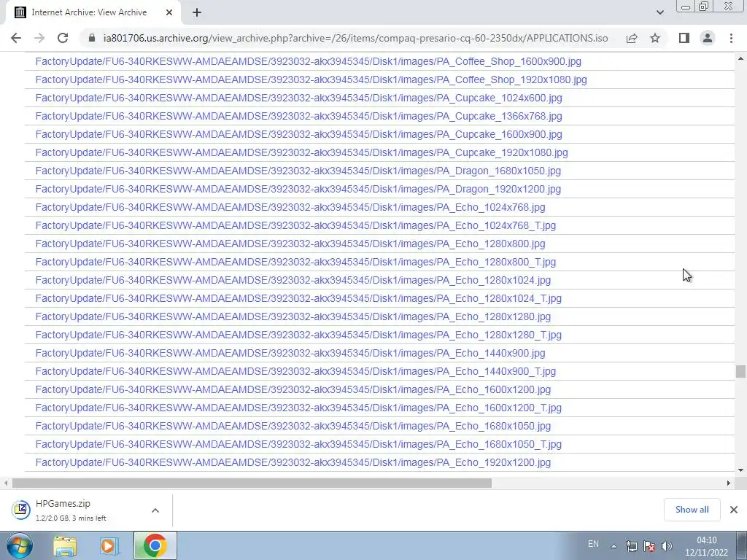Open PA_Echo_1680x1050.jpg link
Viewport: 747px width, 560px height.
coord(293,426)
